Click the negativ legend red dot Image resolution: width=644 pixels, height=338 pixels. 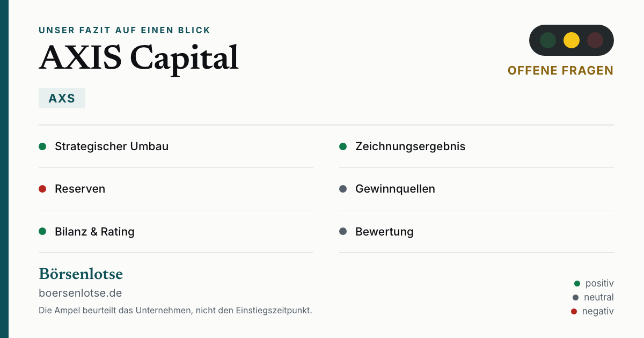click(x=574, y=311)
